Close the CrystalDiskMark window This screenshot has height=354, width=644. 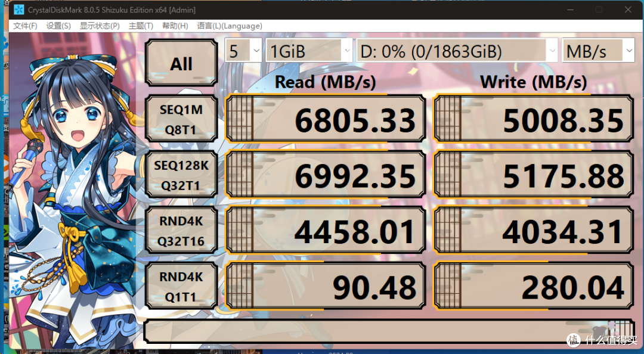pyautogui.click(x=628, y=10)
